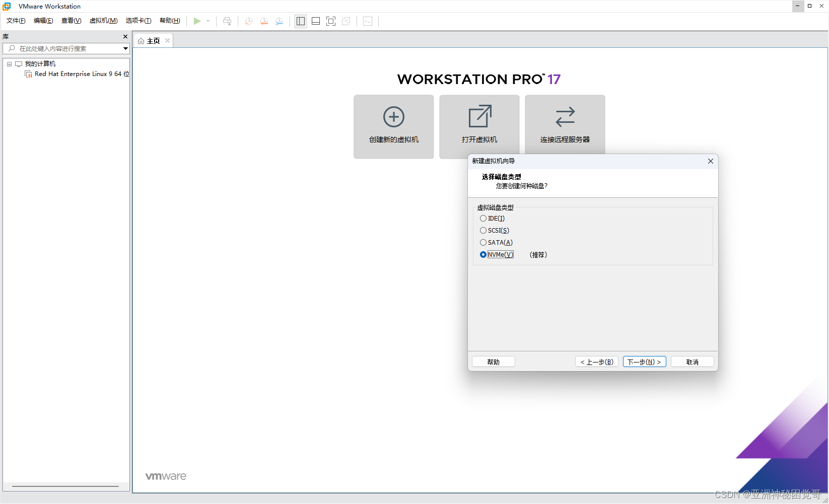Open the library search filter dropdown

[x=125, y=48]
